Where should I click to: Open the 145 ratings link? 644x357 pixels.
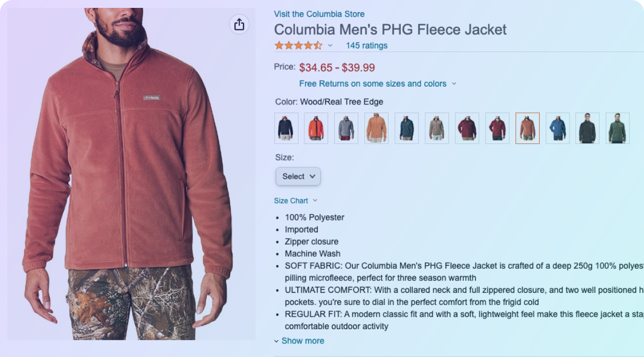tap(367, 46)
